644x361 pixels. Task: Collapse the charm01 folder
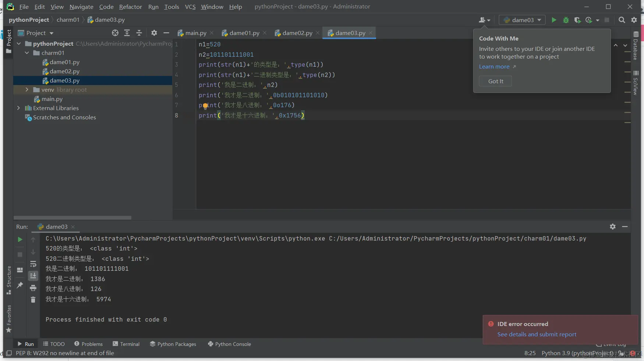click(x=27, y=53)
